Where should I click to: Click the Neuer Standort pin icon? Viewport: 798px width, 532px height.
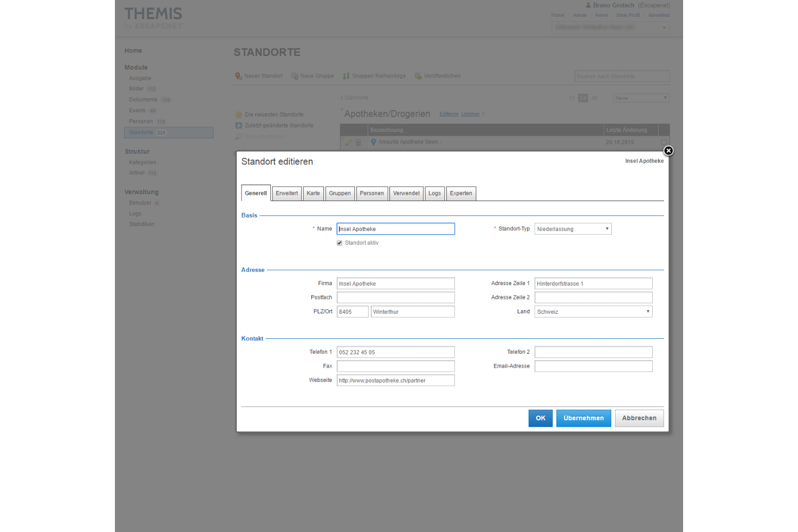[x=238, y=76]
